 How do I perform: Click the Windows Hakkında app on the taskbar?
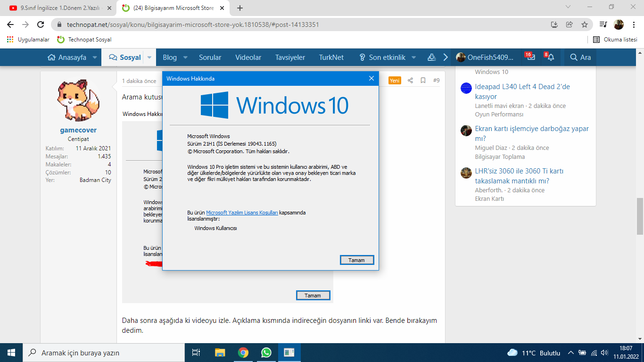tap(289, 353)
